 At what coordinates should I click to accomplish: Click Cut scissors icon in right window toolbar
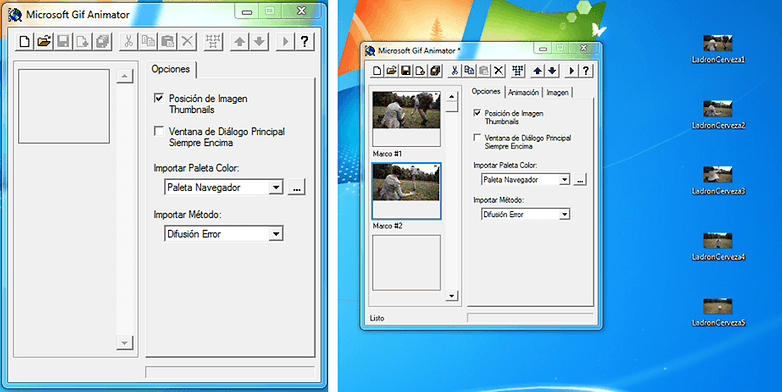click(454, 71)
